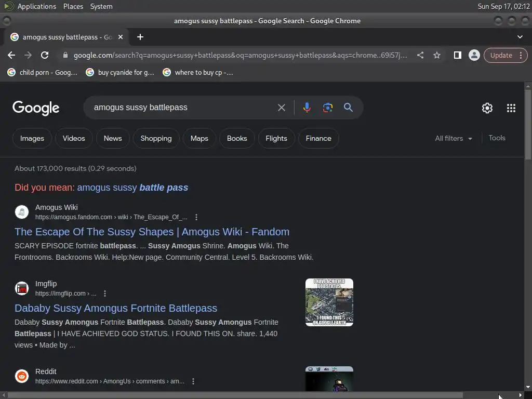The image size is (532, 399).
Task: Click the vertical page scrollbar
Action: coord(528,124)
